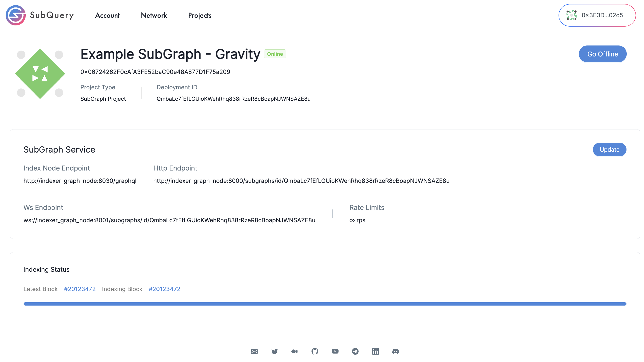644x362 pixels.
Task: Click the Ws Endpoint label
Action: [43, 208]
